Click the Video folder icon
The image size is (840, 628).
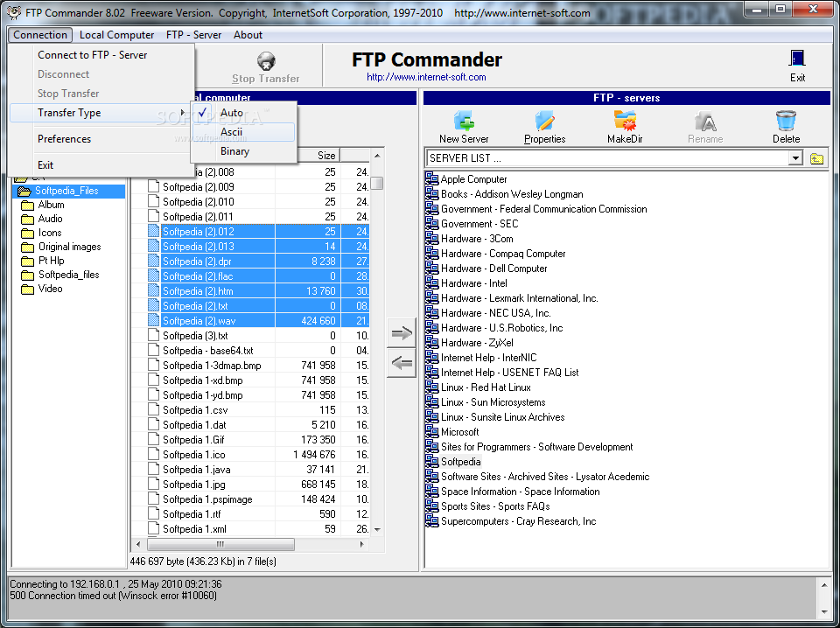pos(27,290)
